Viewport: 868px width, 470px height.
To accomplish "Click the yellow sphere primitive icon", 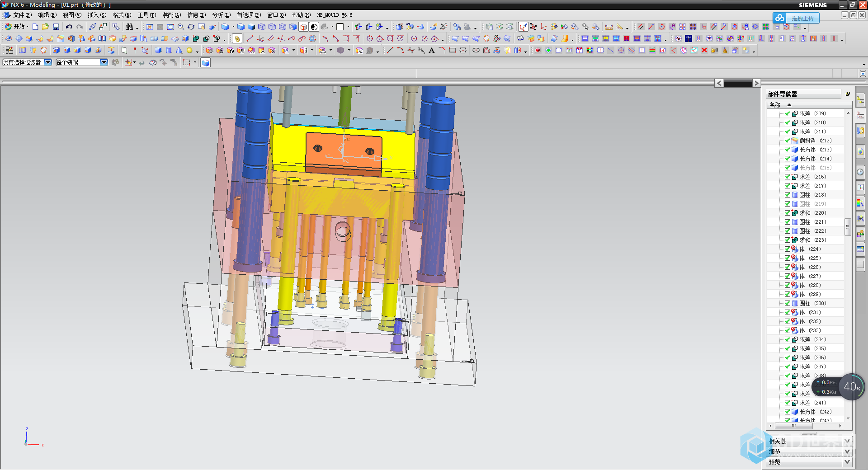I will pyautogui.click(x=189, y=50).
